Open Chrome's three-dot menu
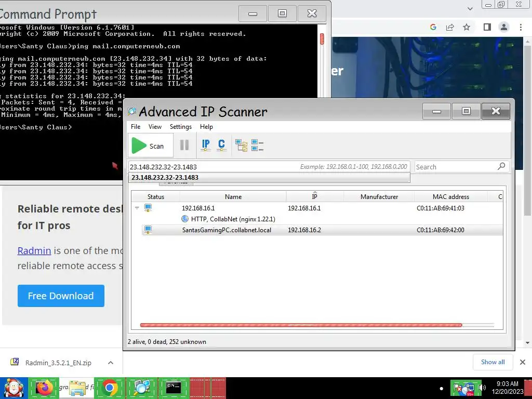532x399 pixels. click(521, 27)
